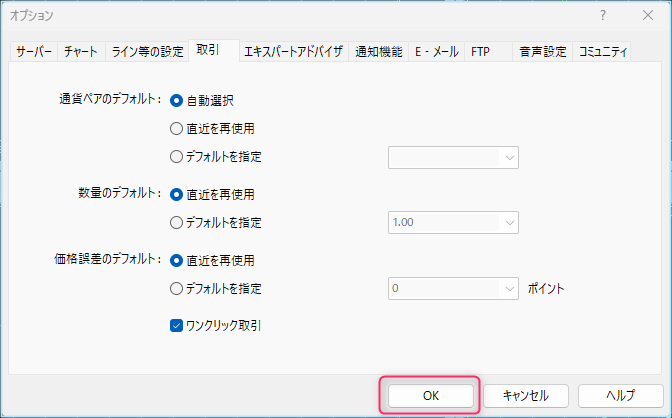Click the キャンセル button
Screen dimensions: 672x418
coord(526,395)
